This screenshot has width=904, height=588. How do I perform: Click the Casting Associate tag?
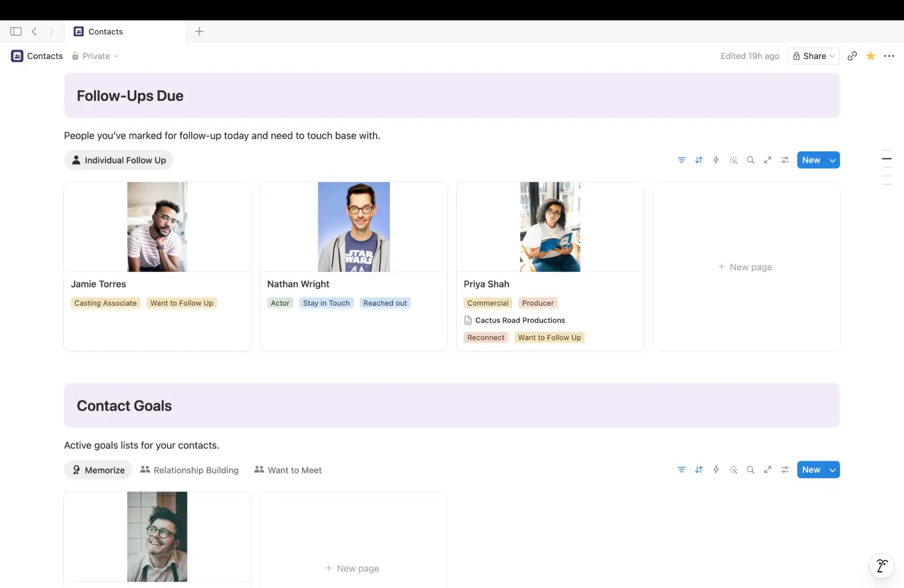pos(105,303)
